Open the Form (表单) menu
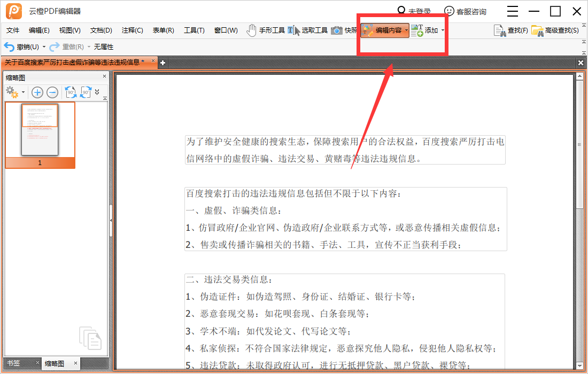 163,30
